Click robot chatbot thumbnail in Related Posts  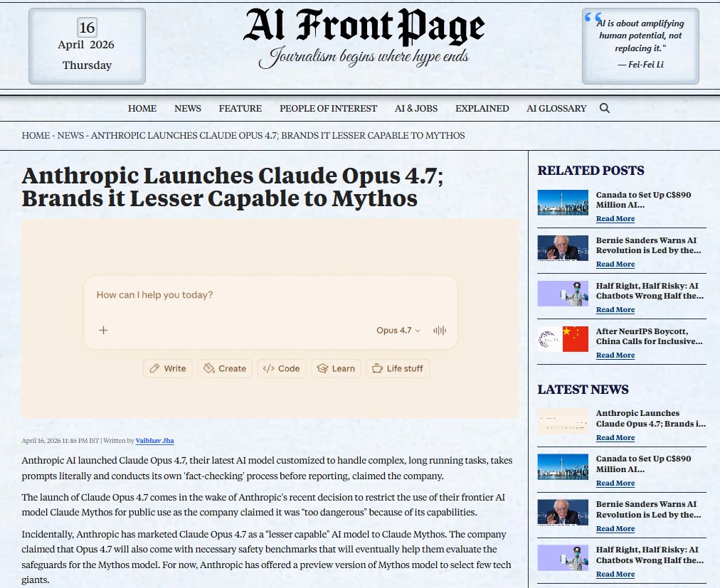563,294
